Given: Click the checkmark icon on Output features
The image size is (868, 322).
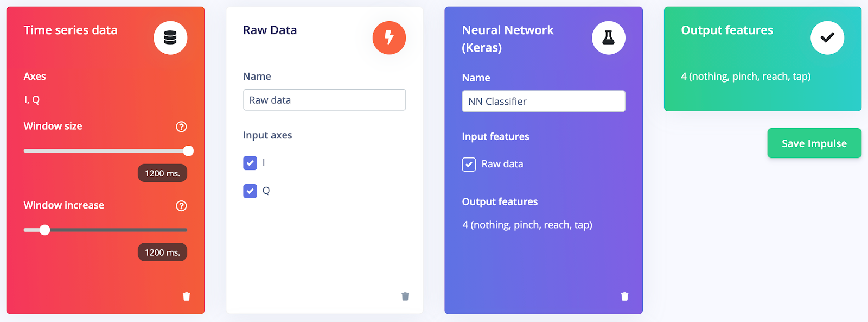Looking at the screenshot, I should pyautogui.click(x=827, y=37).
